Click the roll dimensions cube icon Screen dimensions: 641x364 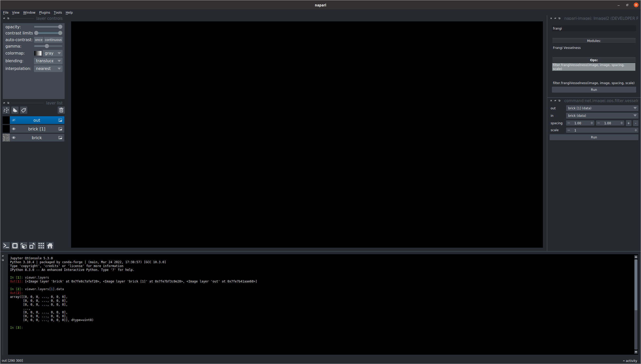[x=23, y=246]
